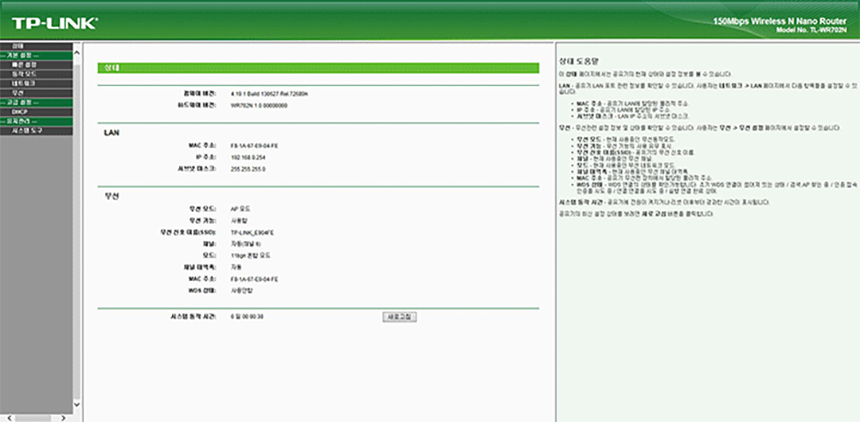This screenshot has width=860, height=422.
Task: Click the AP 모드 wireless mode value
Action: pyautogui.click(x=241, y=209)
